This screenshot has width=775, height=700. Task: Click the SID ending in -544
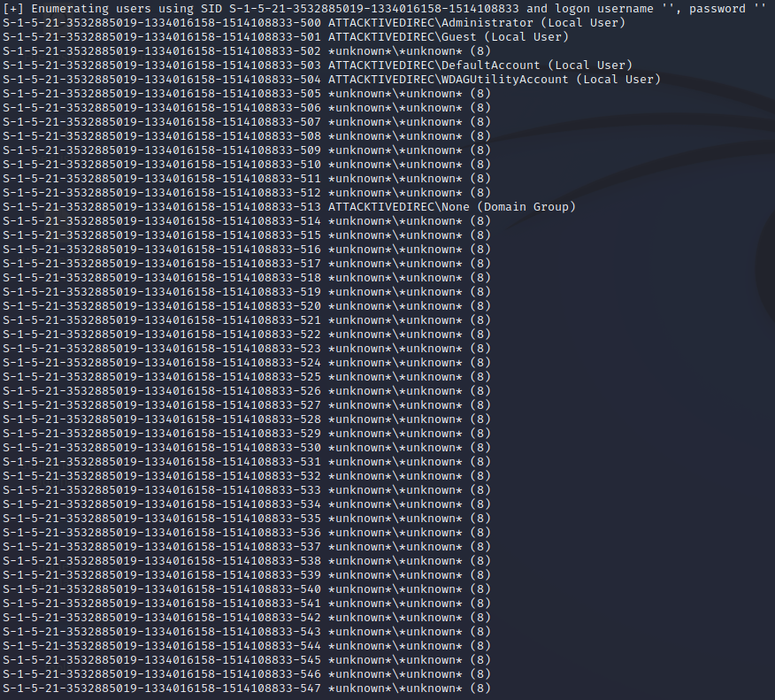(162, 645)
